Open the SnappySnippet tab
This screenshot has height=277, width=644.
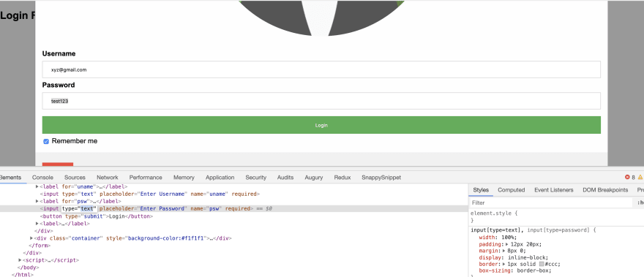(x=381, y=178)
